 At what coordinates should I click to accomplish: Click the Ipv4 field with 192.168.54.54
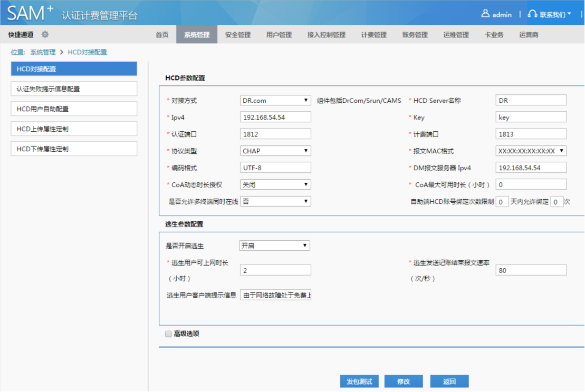[x=275, y=117]
